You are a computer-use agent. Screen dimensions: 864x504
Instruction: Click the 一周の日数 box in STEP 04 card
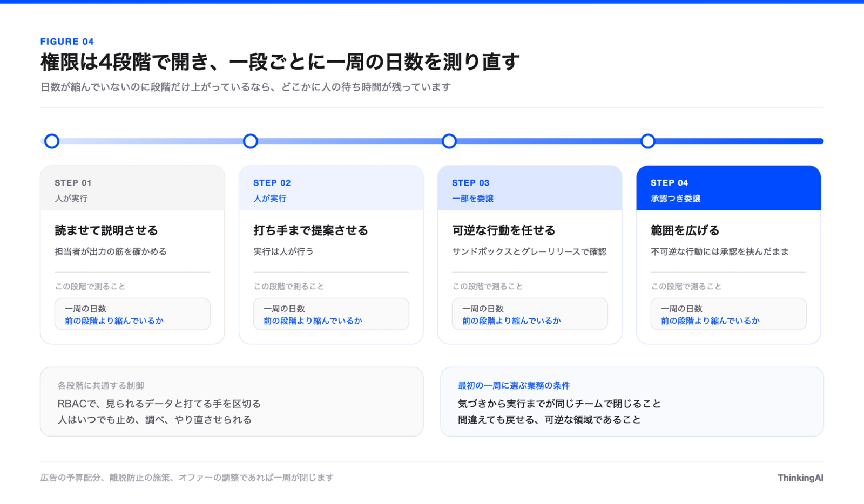[x=728, y=314]
